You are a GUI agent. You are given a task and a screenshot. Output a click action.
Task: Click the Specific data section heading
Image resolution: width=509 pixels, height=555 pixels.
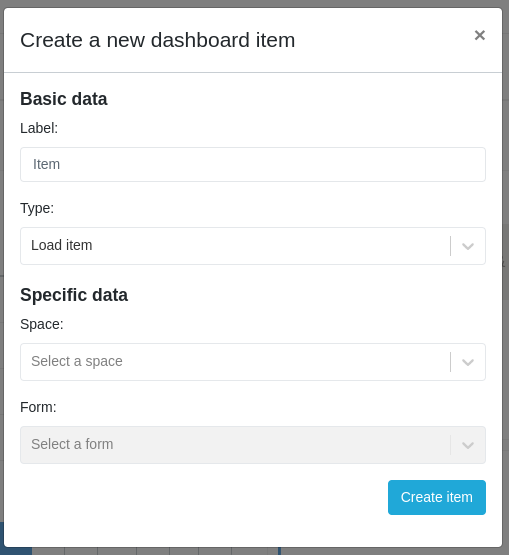(74, 295)
